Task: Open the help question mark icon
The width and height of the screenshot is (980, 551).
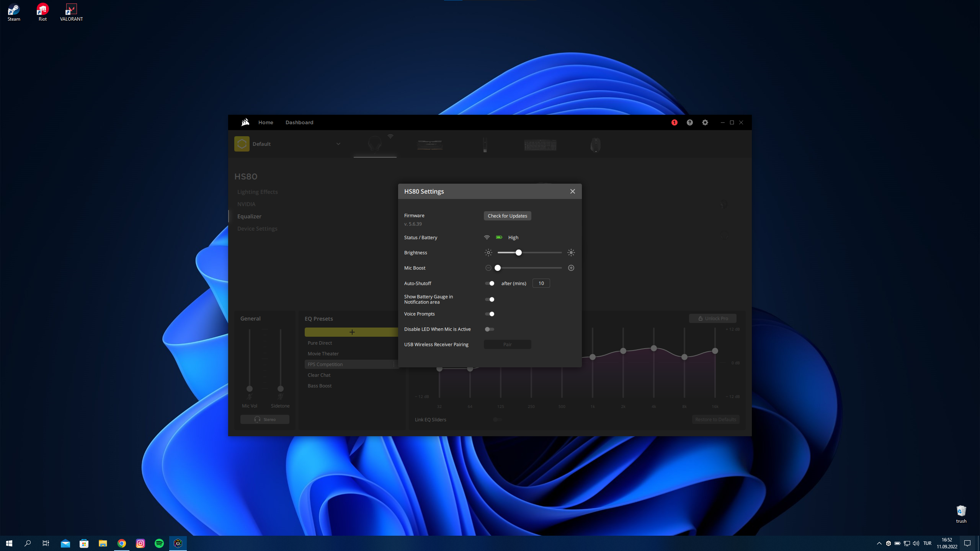Action: (x=689, y=122)
